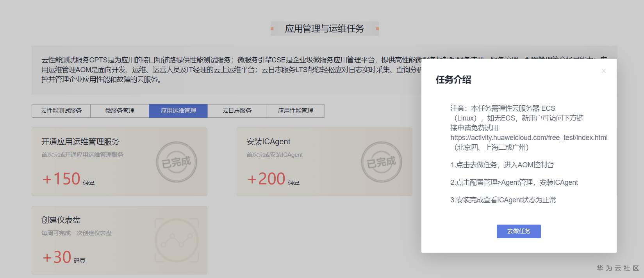Image resolution: width=644 pixels, height=278 pixels.
Task: Close the 任务介绍 dialog with the X
Action: coord(603,71)
